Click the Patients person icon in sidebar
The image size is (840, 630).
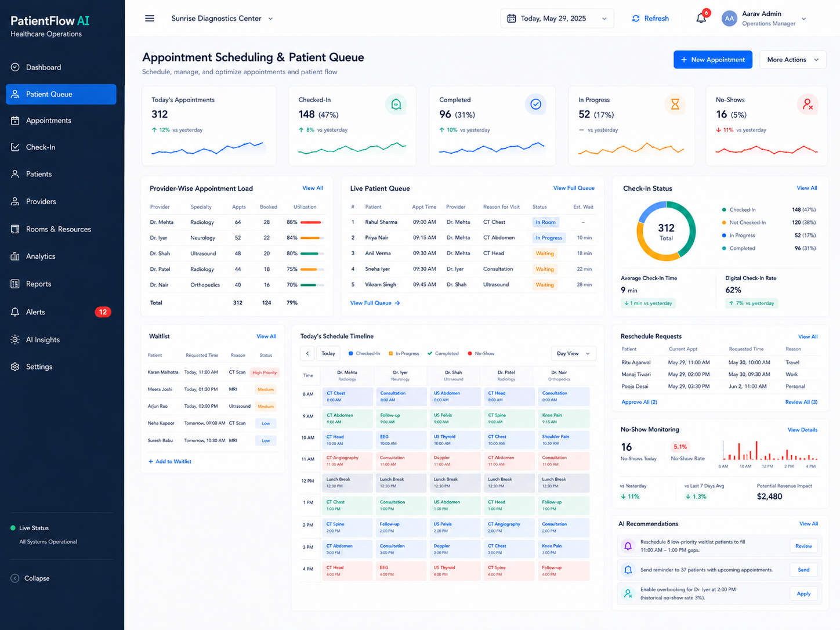15,174
